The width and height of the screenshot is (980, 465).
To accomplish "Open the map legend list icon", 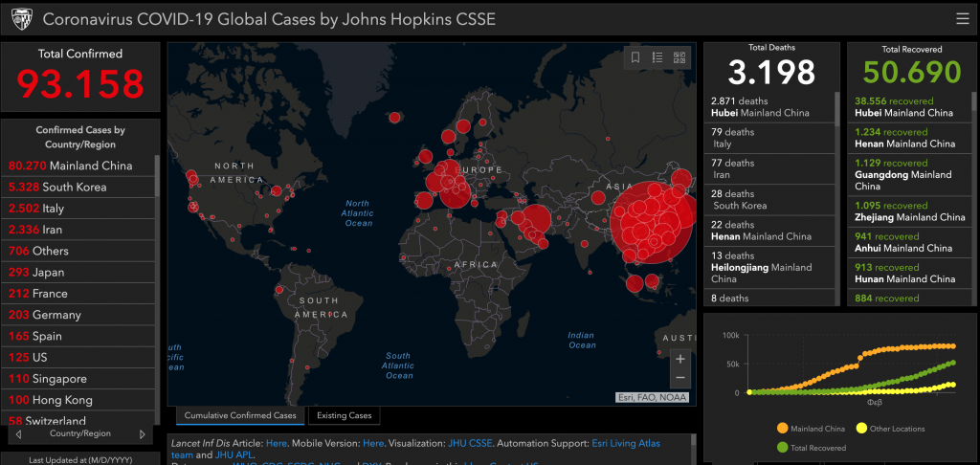I will click(x=657, y=58).
